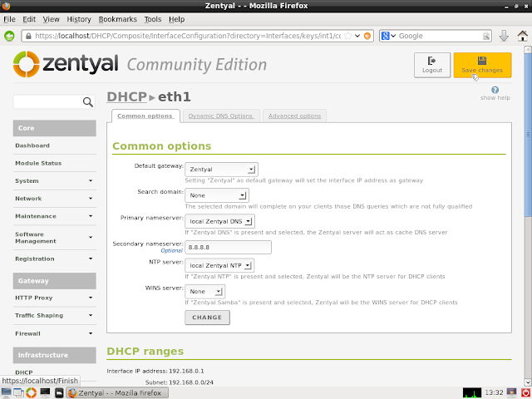Viewport: 532px width, 399px height.
Task: Click the CPU monitor graph in tray
Action: 472,393
